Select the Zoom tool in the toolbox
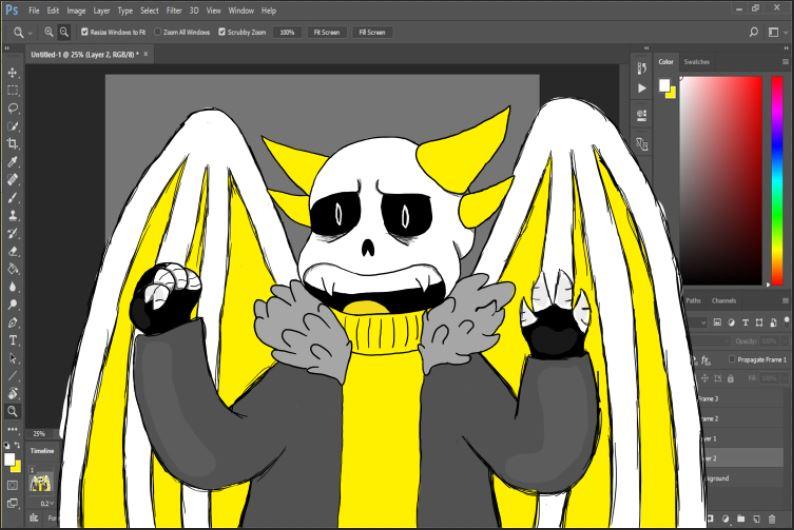Image resolution: width=794 pixels, height=530 pixels. tap(13, 412)
